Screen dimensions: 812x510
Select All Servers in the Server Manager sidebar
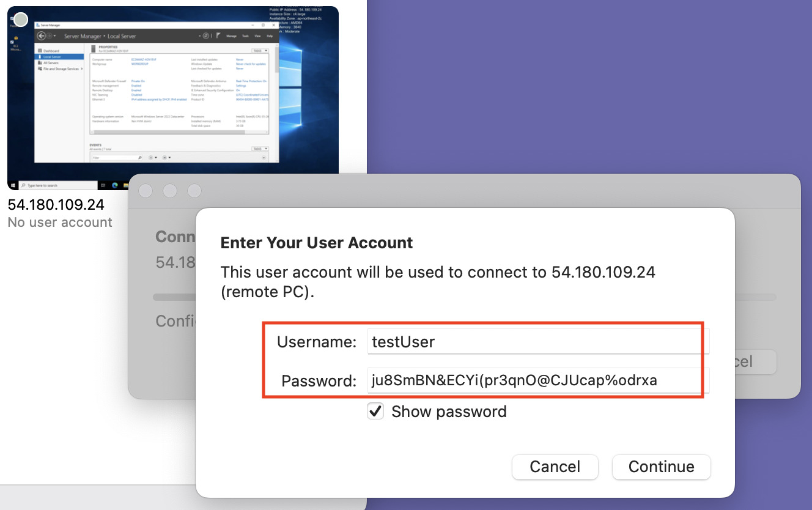tap(52, 63)
